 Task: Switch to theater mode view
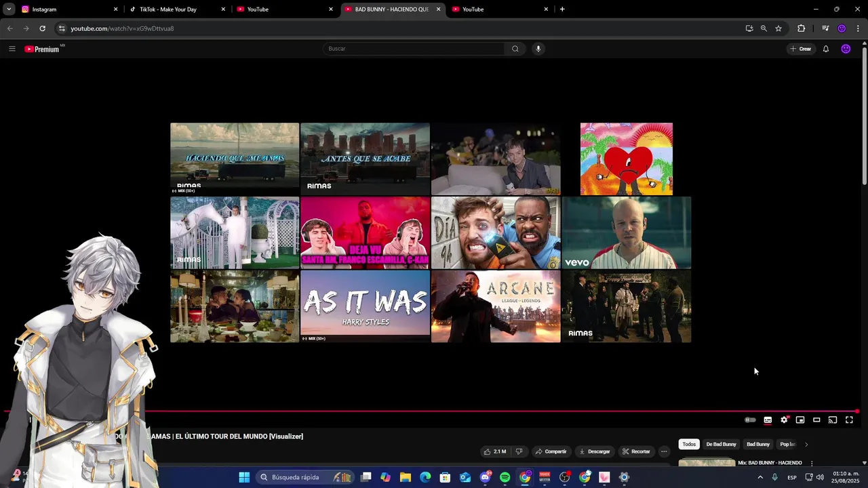click(816, 420)
